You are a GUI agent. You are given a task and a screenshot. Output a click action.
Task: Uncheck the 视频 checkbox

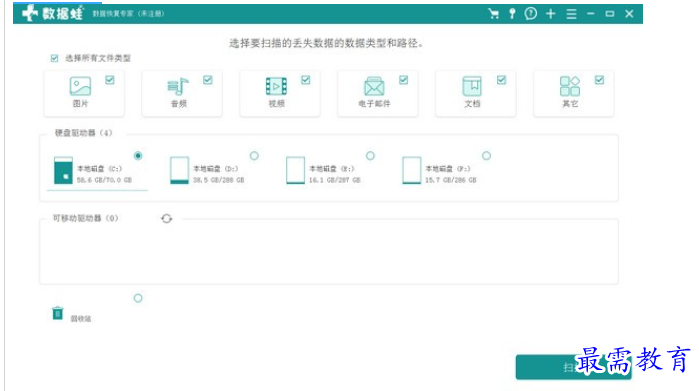[305, 80]
